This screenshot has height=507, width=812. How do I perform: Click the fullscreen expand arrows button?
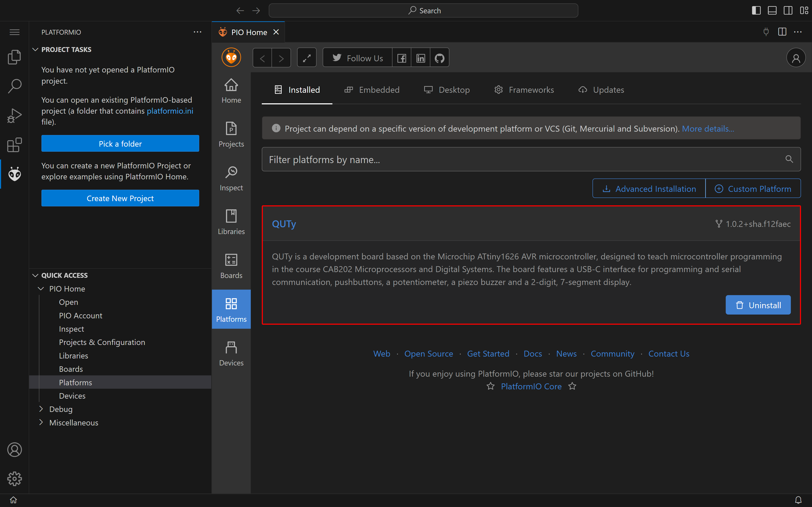tap(307, 58)
